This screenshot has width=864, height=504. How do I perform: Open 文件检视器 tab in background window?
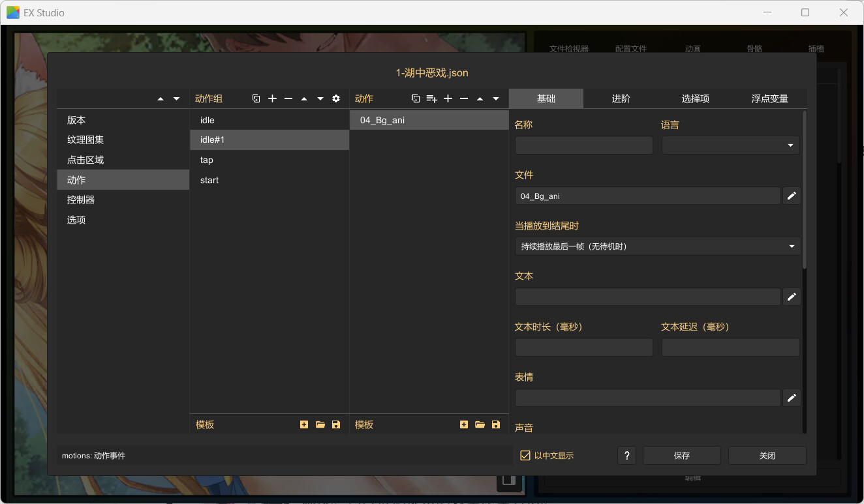coord(569,49)
